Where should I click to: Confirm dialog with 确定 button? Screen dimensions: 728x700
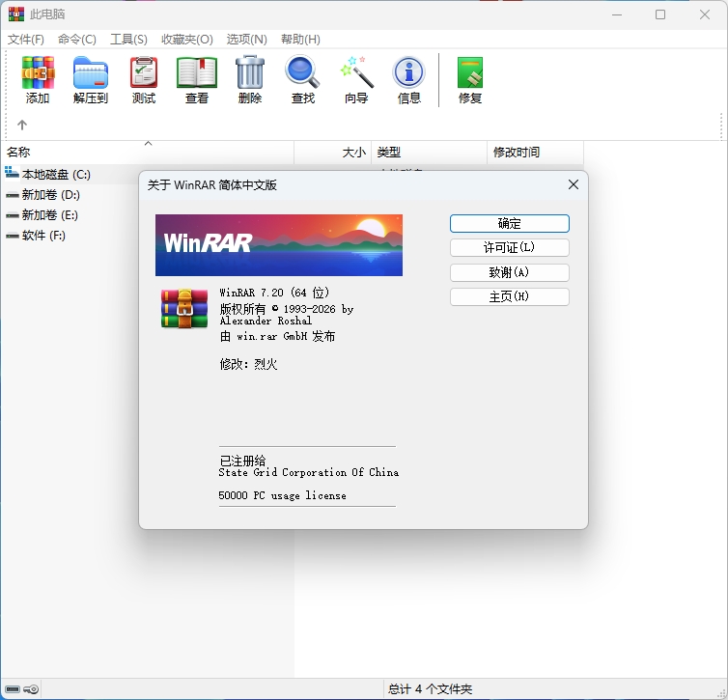pos(510,223)
